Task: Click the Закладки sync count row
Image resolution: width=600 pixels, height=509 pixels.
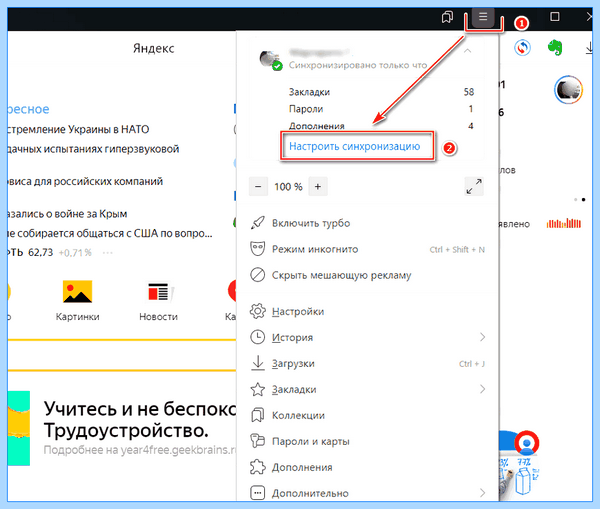Action: (381, 92)
